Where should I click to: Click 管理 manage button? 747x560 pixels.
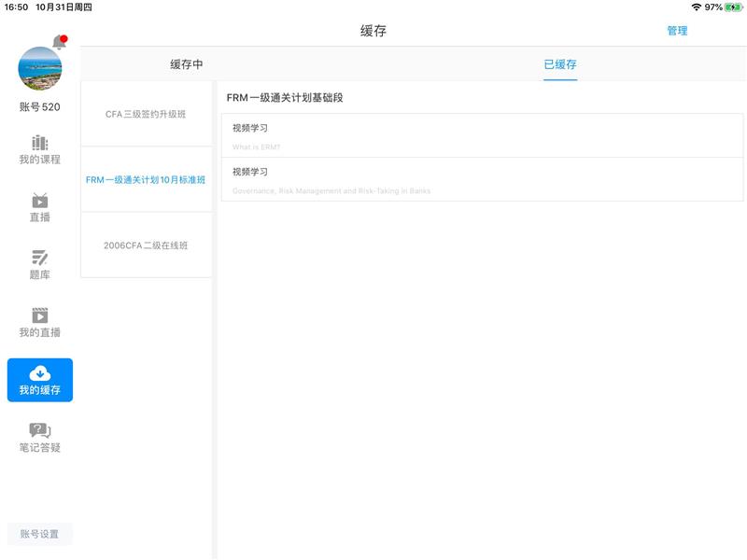click(677, 31)
